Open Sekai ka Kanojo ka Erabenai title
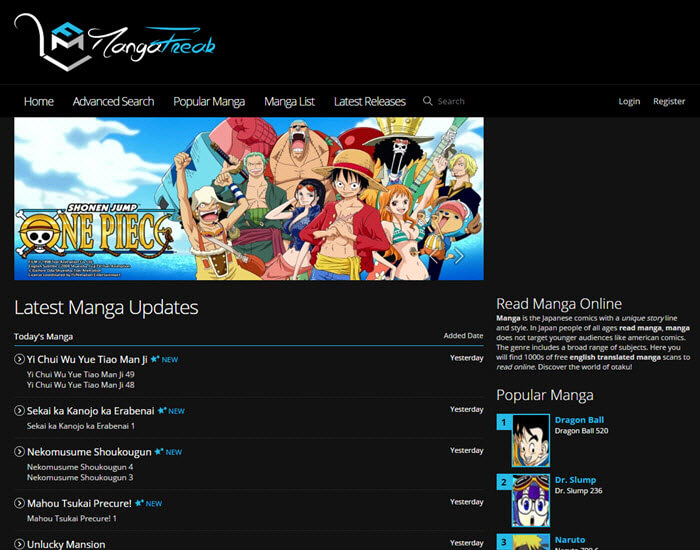This screenshot has height=550, width=700. point(91,411)
